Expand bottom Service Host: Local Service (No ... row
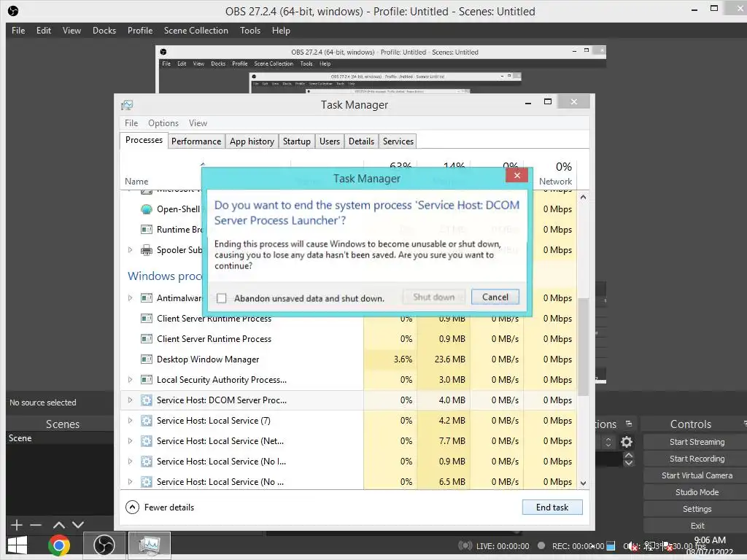Image resolution: width=747 pixels, height=560 pixels. click(x=130, y=482)
